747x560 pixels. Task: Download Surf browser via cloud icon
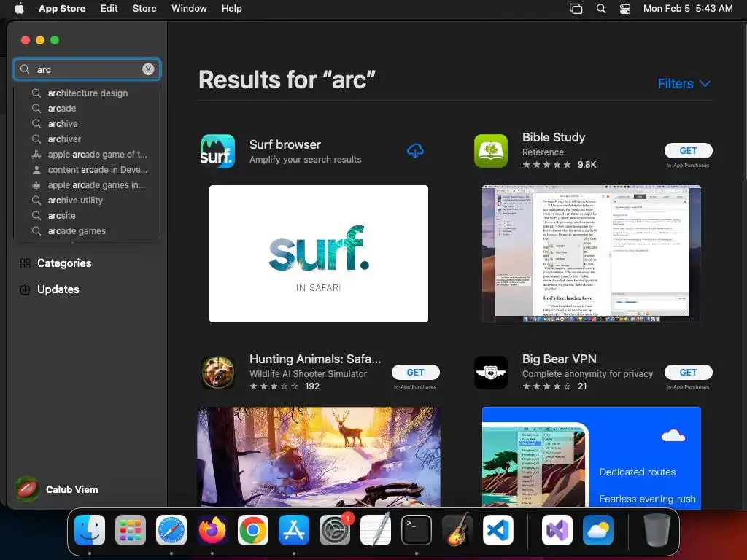(x=415, y=151)
